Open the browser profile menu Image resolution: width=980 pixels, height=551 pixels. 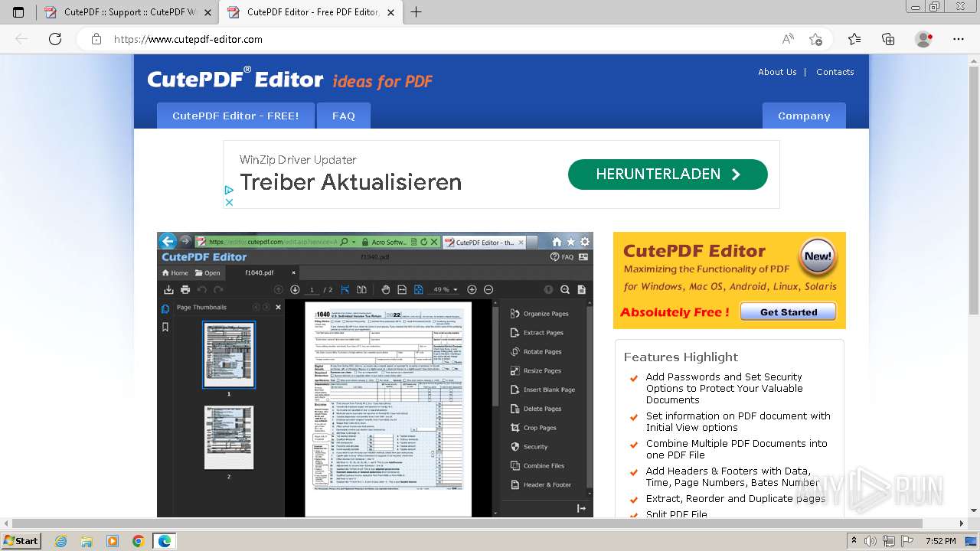point(924,39)
